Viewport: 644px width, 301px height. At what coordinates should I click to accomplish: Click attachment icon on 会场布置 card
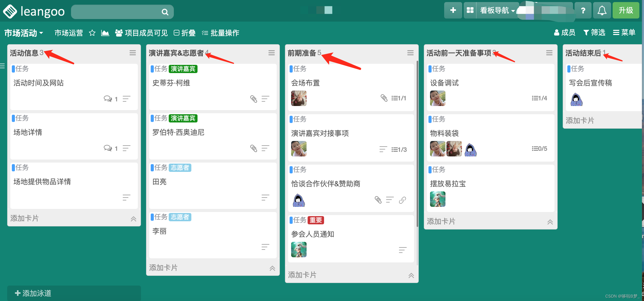pos(384,98)
